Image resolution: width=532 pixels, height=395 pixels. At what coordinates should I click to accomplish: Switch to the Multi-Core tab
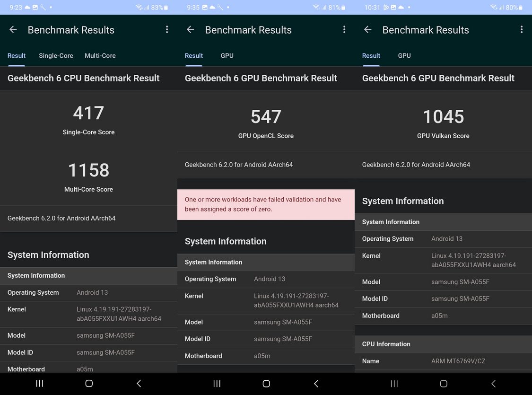pyautogui.click(x=100, y=56)
